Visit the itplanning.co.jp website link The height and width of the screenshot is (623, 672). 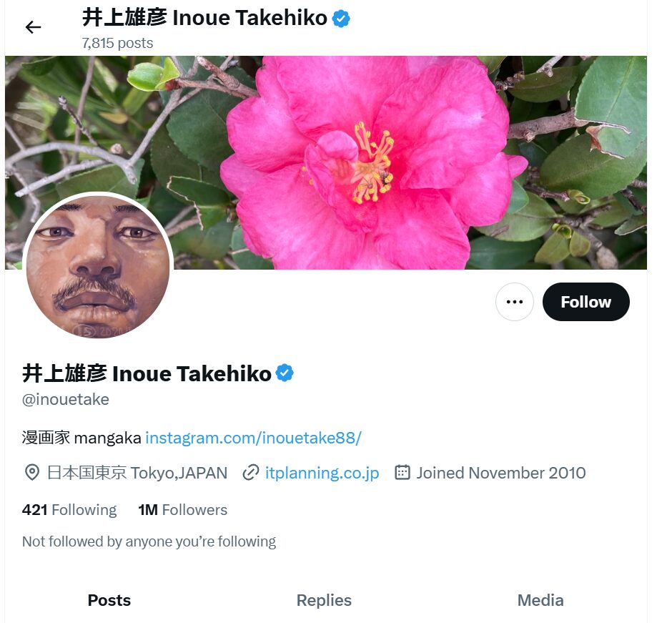pos(322,473)
